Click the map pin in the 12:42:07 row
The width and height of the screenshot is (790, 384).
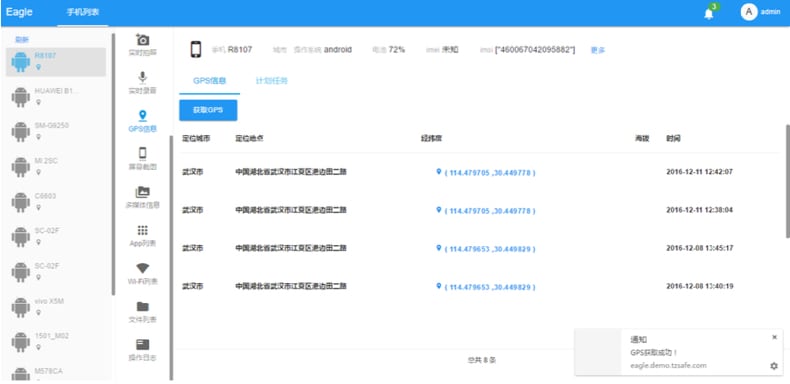(438, 171)
